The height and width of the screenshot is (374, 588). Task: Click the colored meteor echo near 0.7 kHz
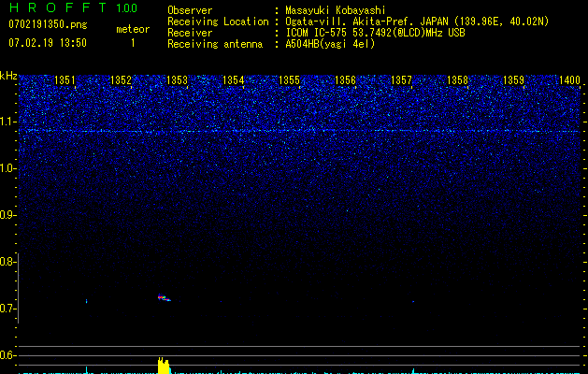pos(164,298)
